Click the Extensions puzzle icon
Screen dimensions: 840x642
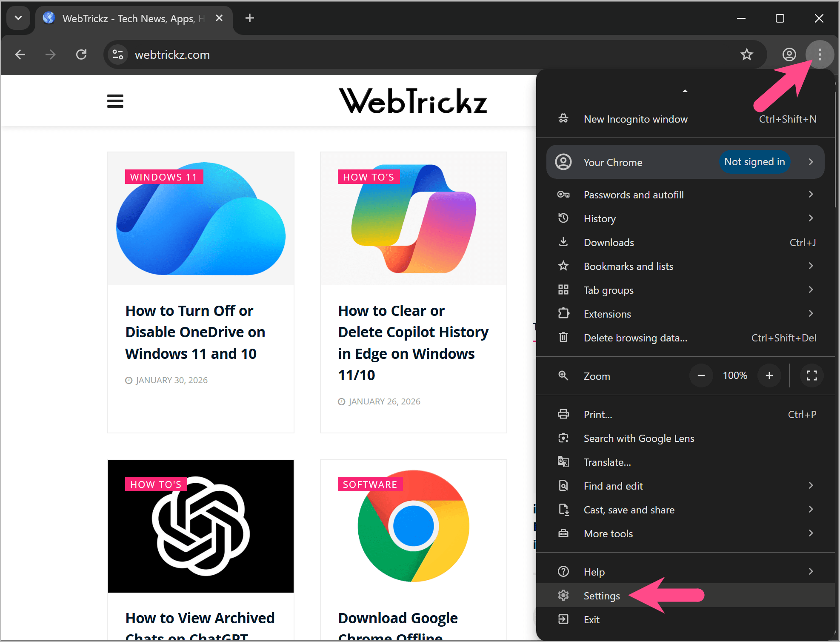563,313
